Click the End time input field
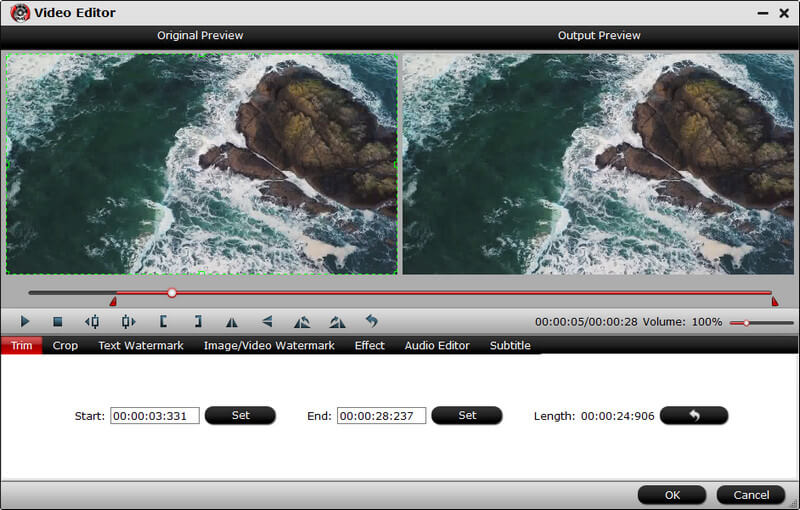This screenshot has height=510, width=800. click(x=381, y=416)
